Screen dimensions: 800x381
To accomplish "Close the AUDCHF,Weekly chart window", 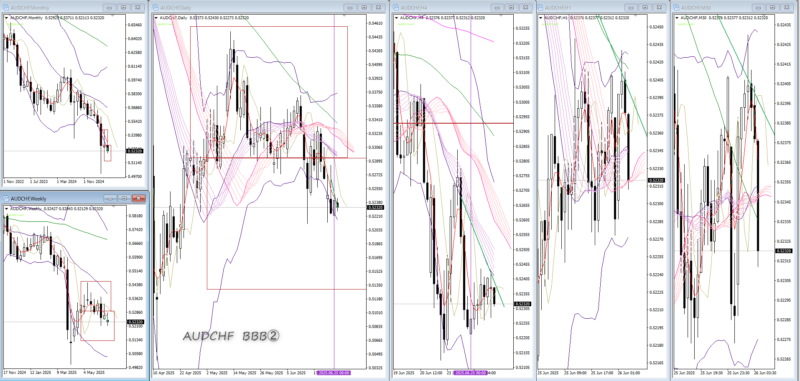I will click(x=138, y=198).
